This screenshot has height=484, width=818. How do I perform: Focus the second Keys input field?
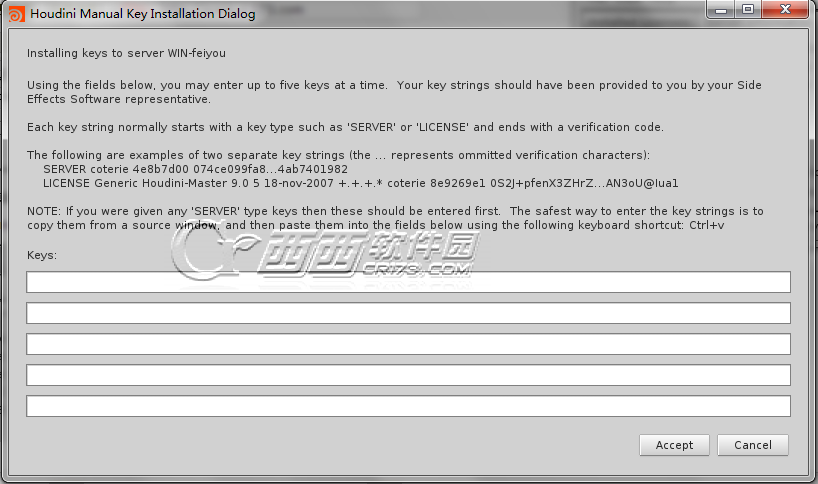pos(408,313)
